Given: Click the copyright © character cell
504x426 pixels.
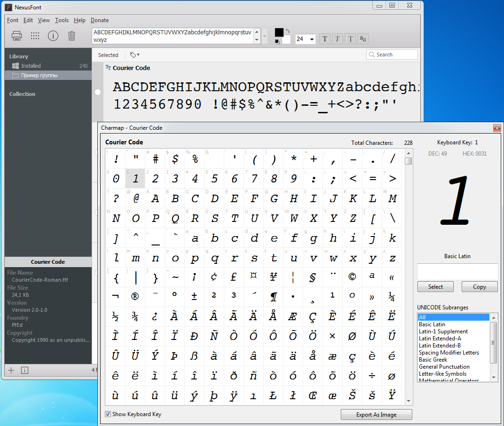Looking at the screenshot, I should pos(352,277).
